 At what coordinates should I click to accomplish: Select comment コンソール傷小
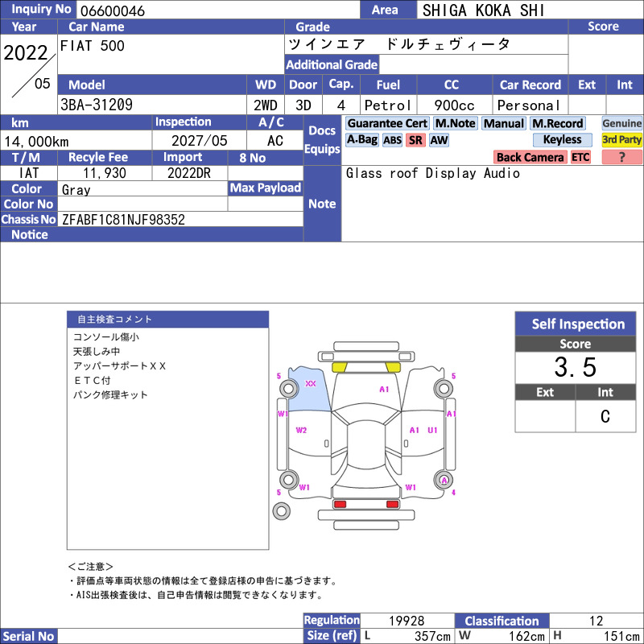pyautogui.click(x=106, y=336)
